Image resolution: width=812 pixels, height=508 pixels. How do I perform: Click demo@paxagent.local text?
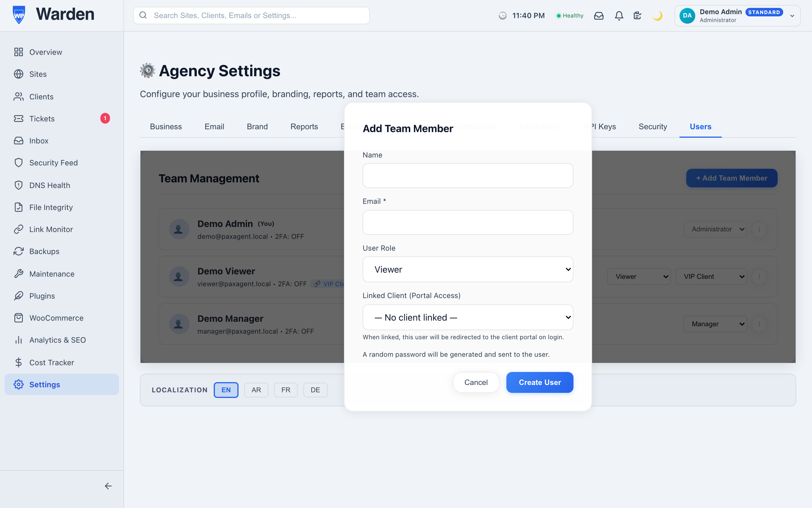[x=233, y=237]
